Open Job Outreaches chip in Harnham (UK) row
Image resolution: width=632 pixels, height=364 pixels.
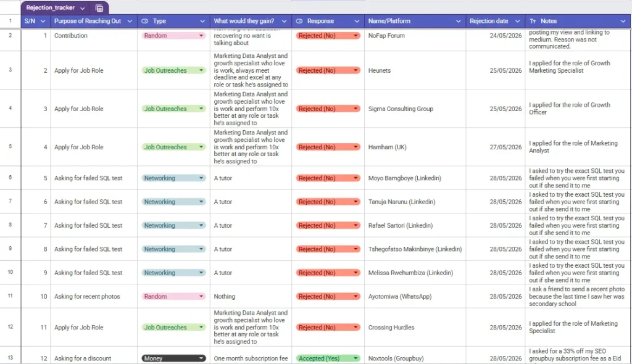click(x=173, y=147)
